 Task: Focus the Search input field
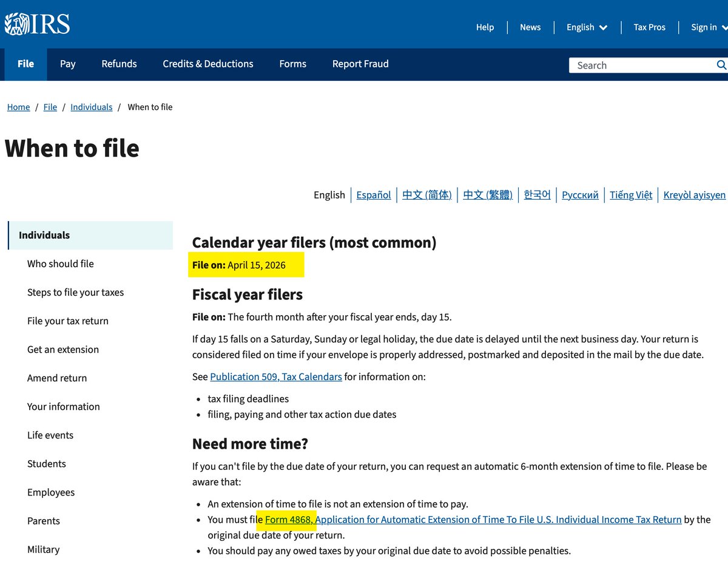coord(642,65)
